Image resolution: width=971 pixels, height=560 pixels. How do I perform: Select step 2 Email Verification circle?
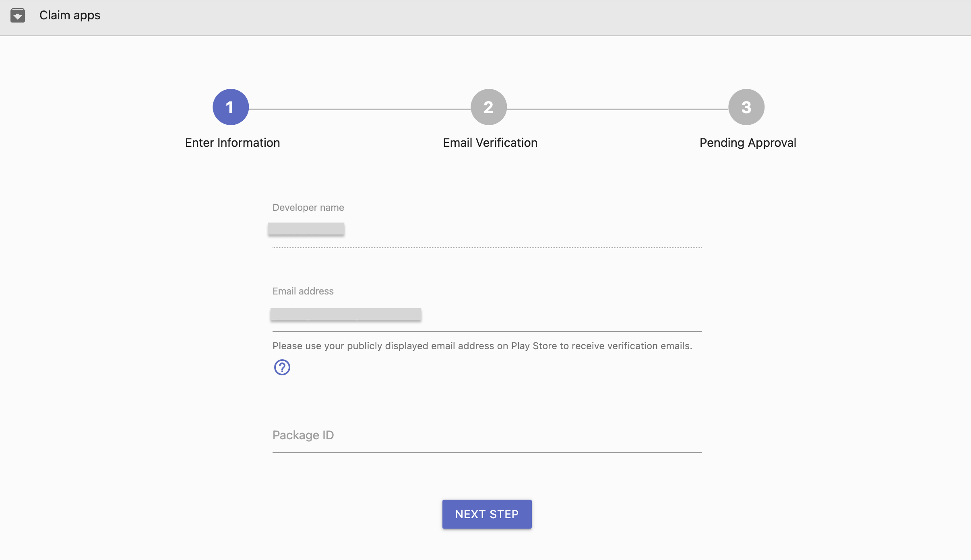pos(489,107)
